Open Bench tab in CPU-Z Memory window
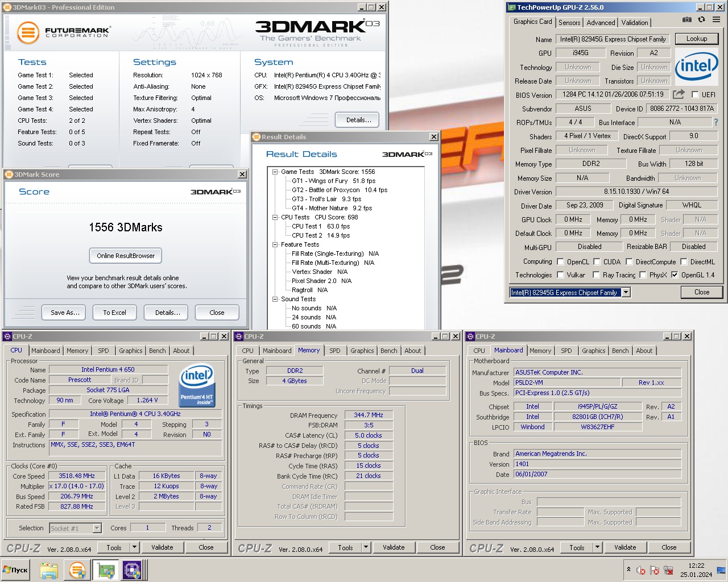Screen dimensions: 728x582 (389, 351)
